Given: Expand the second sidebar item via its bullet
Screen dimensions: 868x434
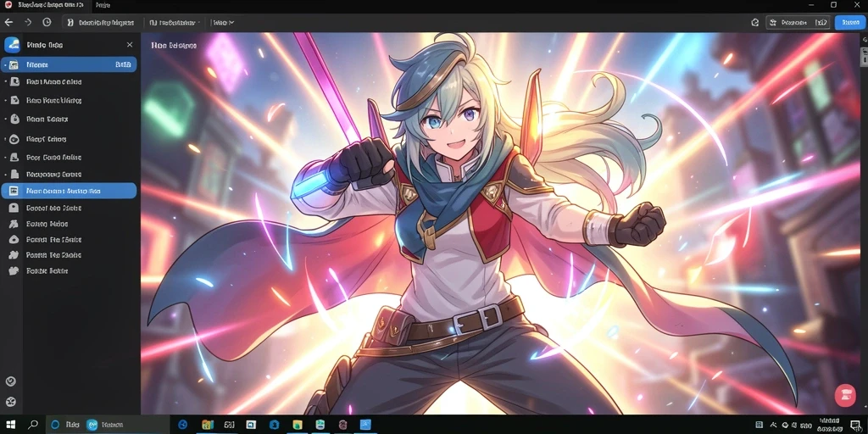Looking at the screenshot, I should [x=6, y=82].
